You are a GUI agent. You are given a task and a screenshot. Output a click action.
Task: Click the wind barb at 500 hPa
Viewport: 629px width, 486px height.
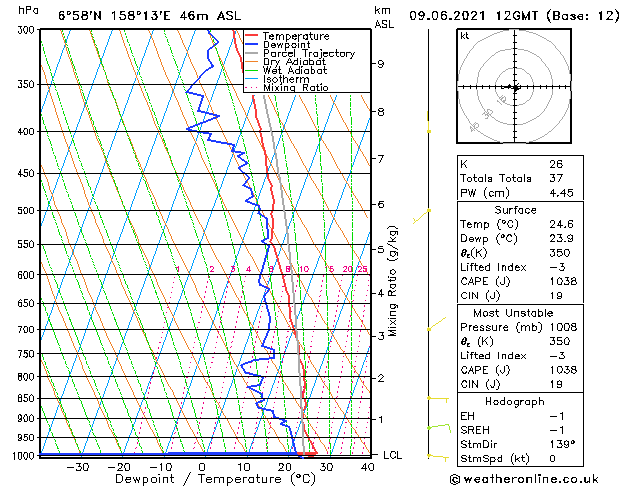(421, 216)
